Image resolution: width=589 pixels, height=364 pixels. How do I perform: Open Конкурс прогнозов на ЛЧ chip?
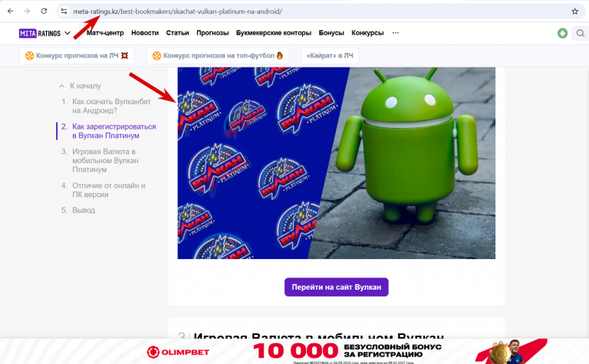click(77, 56)
